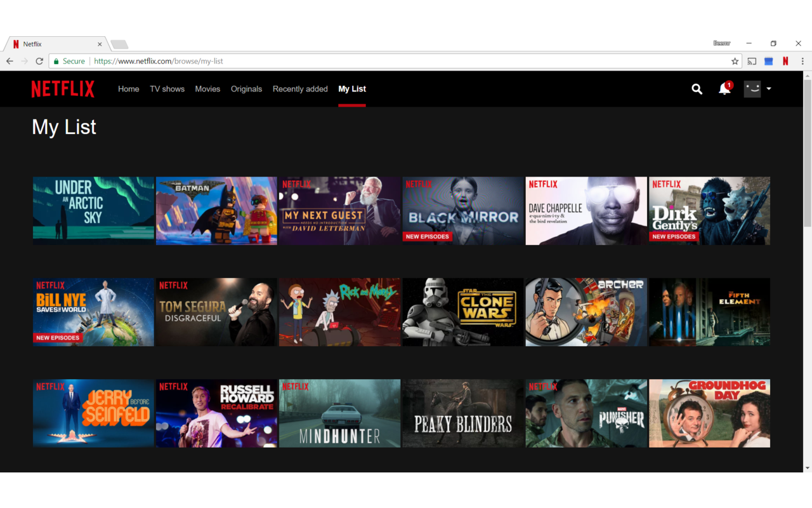
Task: Click the Secure padlock indicator
Action: point(69,61)
